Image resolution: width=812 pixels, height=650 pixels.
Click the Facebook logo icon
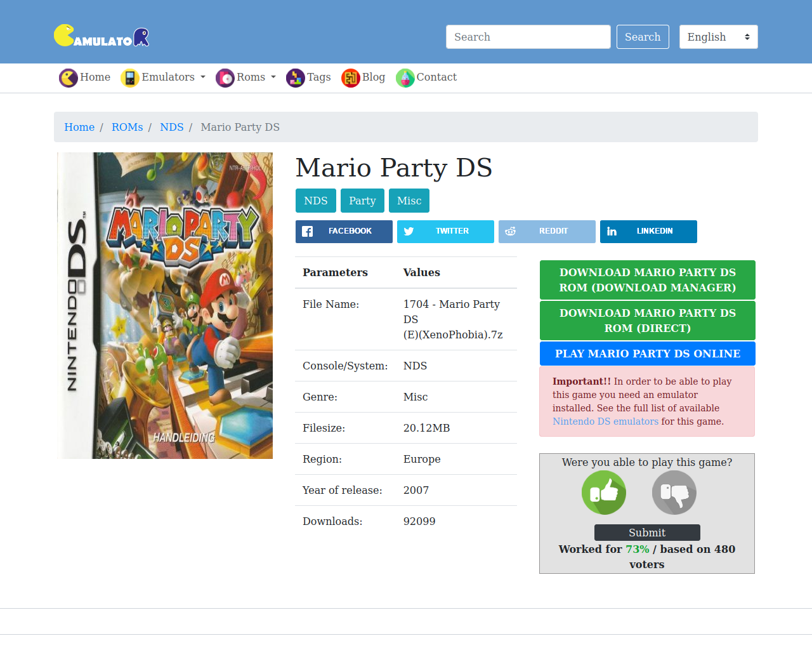(307, 232)
